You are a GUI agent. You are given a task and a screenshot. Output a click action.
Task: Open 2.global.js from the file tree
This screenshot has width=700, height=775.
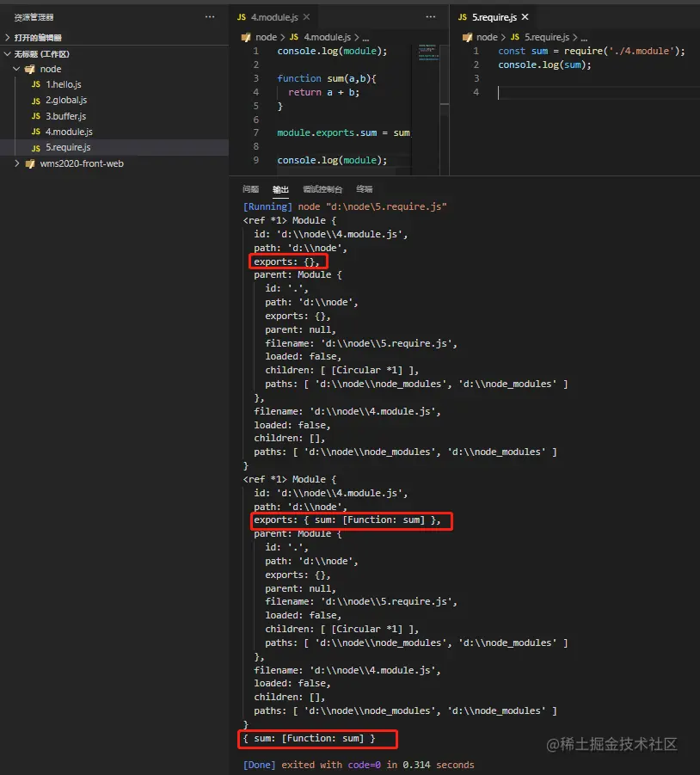[65, 101]
